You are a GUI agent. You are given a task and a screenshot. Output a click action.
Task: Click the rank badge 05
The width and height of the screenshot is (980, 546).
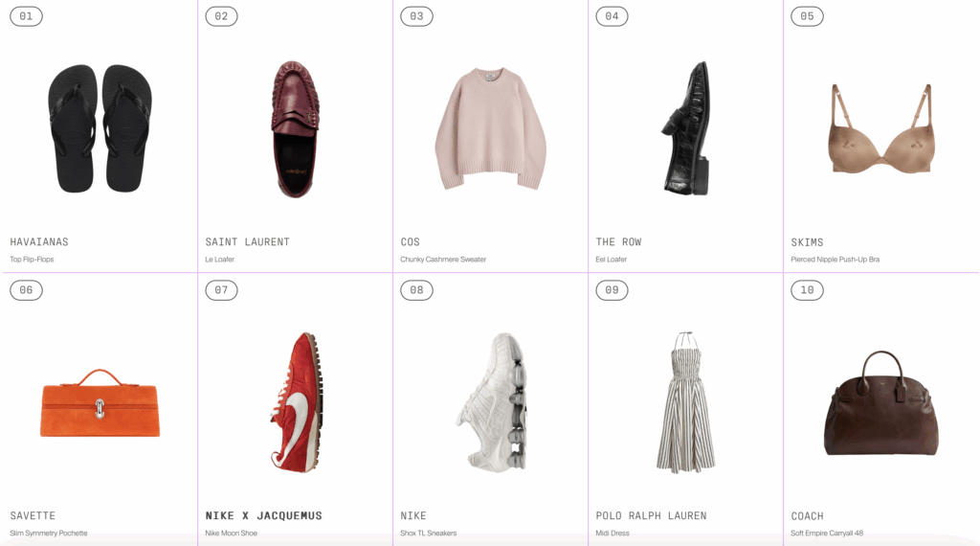807,16
